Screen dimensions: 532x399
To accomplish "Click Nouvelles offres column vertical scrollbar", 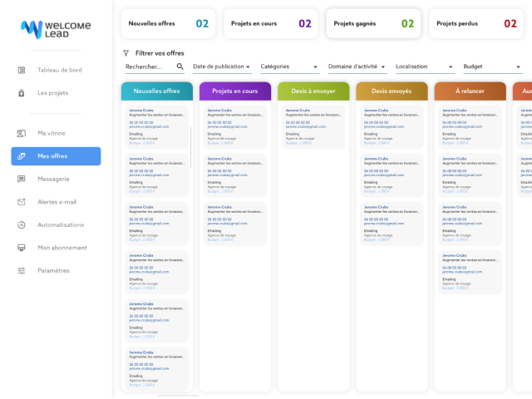I will (190, 147).
